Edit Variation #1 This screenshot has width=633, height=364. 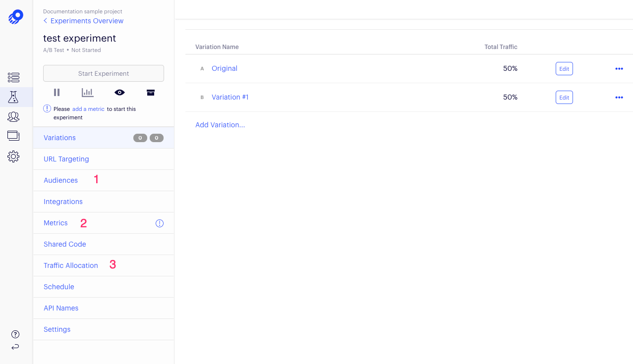pyautogui.click(x=564, y=98)
